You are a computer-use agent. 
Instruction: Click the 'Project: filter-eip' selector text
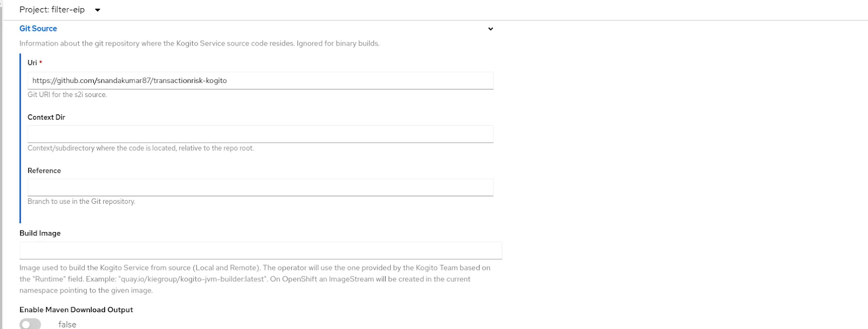tap(52, 10)
